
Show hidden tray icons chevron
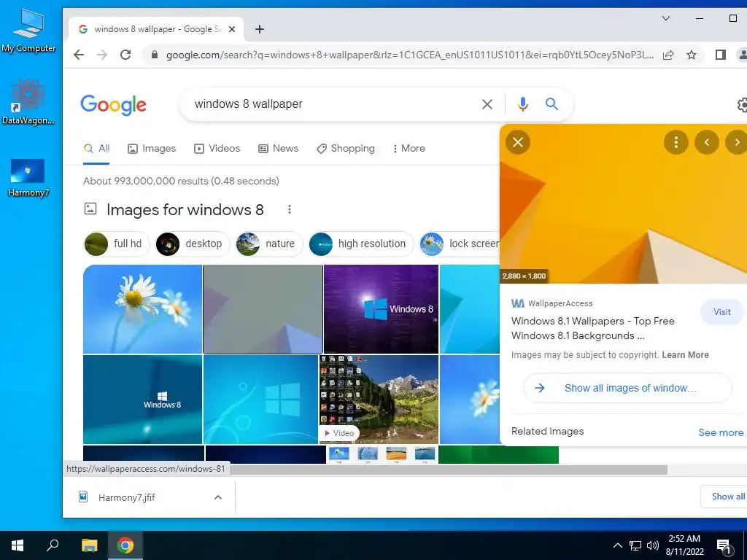pyautogui.click(x=617, y=545)
